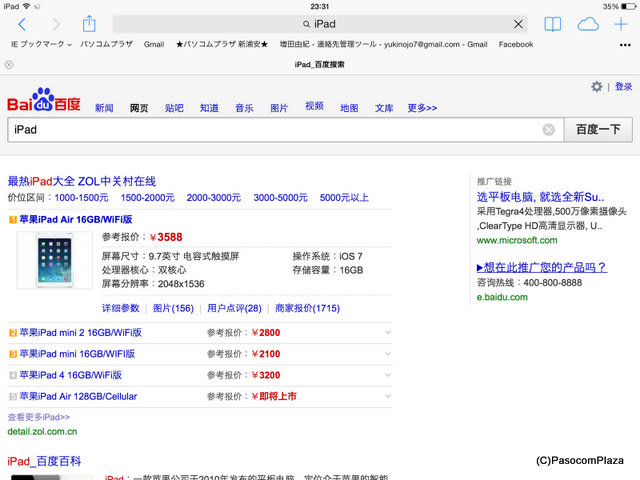Tap the address bar showing iPad
Viewport: 640px width, 480px height.
coord(320,24)
